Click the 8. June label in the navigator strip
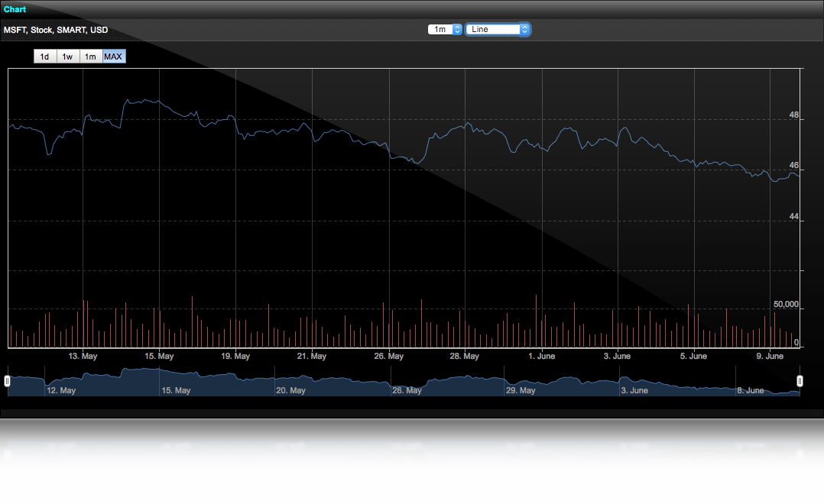Screen dimensions: 824x504 click(x=751, y=390)
